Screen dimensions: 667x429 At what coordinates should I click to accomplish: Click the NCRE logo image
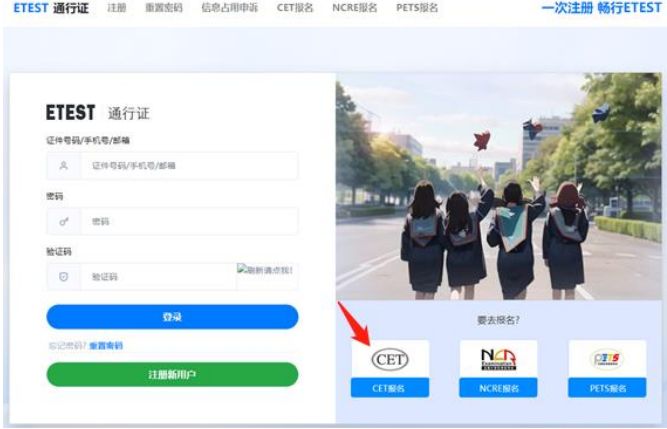[498, 359]
